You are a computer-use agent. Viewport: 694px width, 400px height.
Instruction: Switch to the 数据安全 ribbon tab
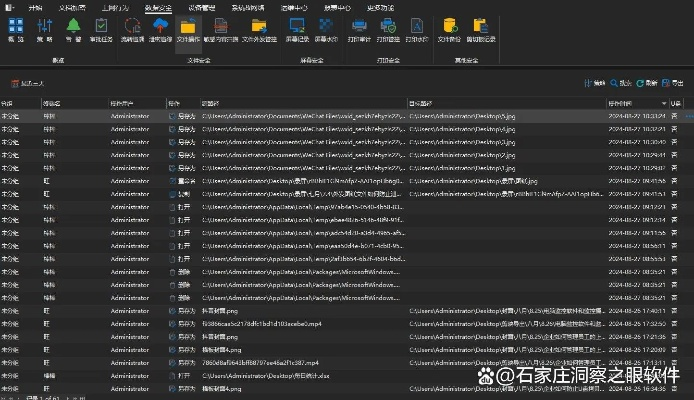(157, 7)
